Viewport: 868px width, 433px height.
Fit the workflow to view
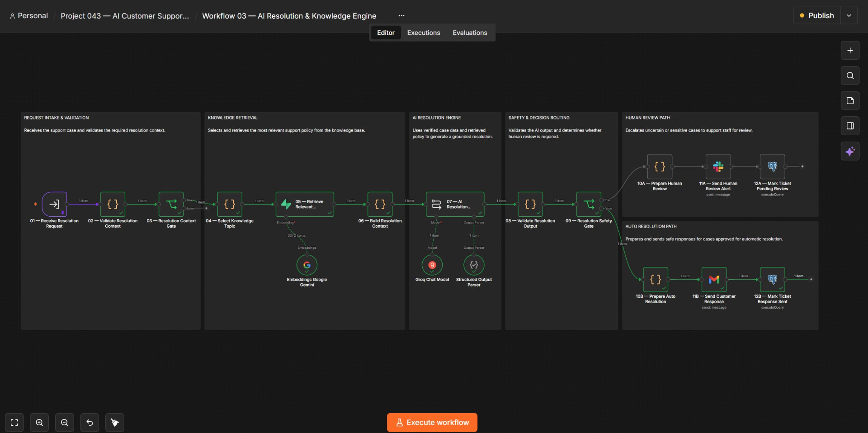pos(14,423)
